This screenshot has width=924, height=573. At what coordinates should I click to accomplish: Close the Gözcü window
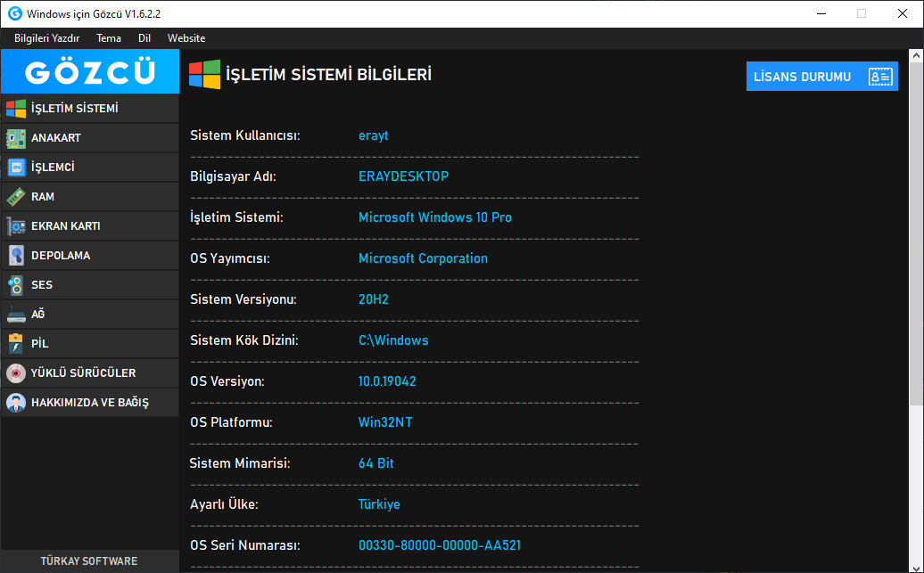903,13
